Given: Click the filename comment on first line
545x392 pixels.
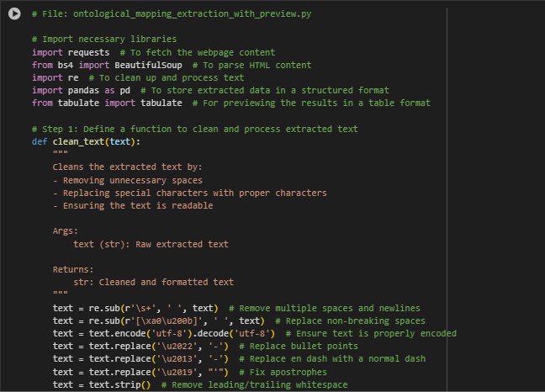Looking at the screenshot, I should click(172, 14).
